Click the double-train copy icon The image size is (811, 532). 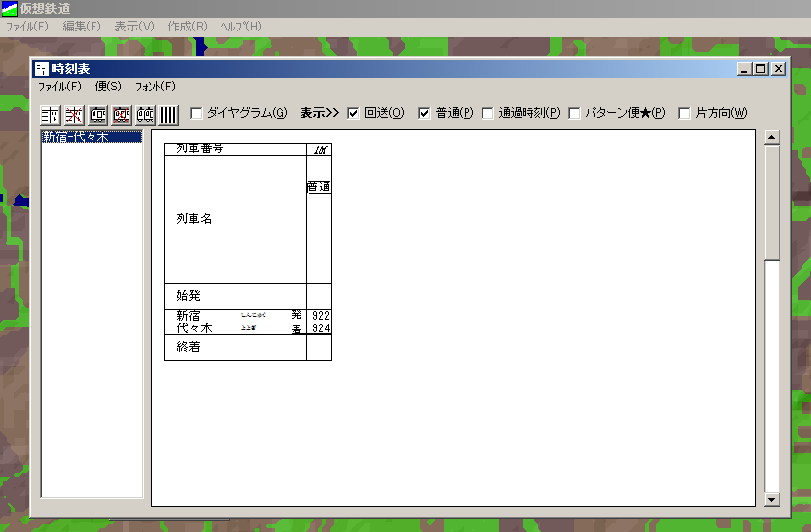pyautogui.click(x=146, y=115)
